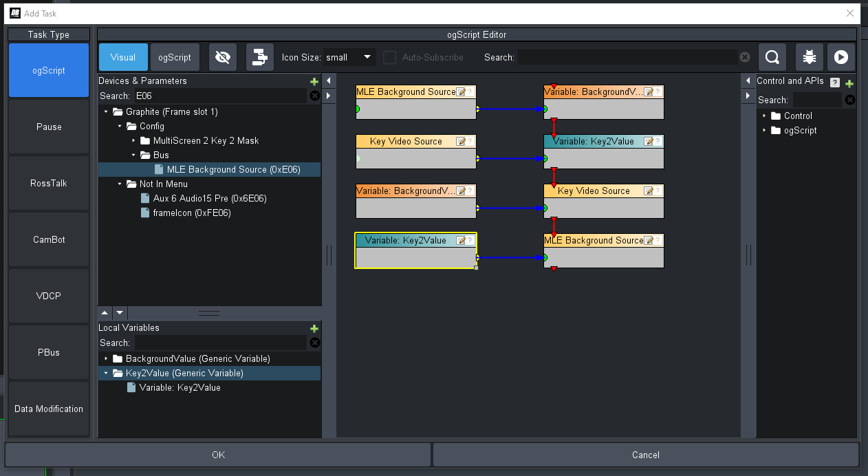Expand left panel with right-arrow under left-arrow
The image size is (868, 476).
pyautogui.click(x=329, y=96)
